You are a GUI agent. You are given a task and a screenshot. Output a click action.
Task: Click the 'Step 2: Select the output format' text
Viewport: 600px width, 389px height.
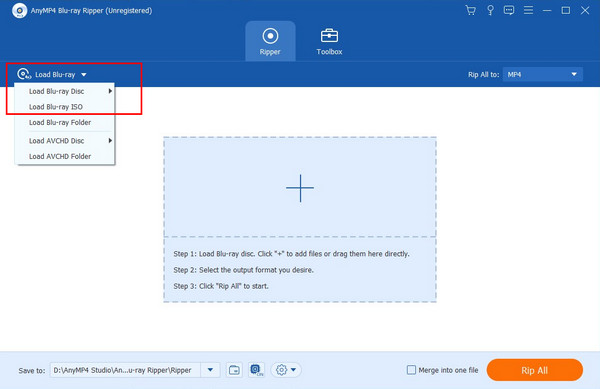point(243,270)
